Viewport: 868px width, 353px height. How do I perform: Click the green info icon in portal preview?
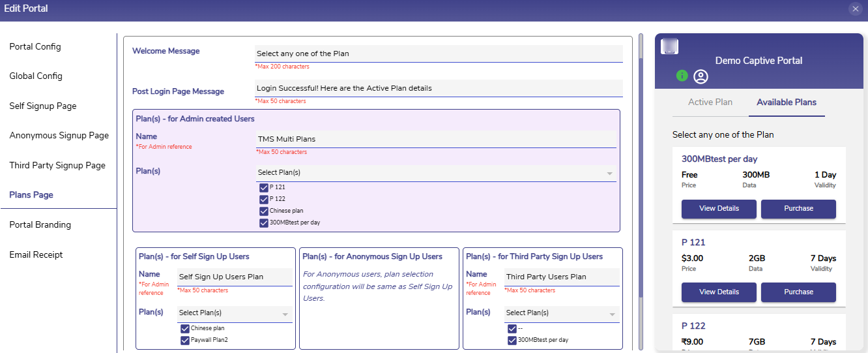point(682,76)
